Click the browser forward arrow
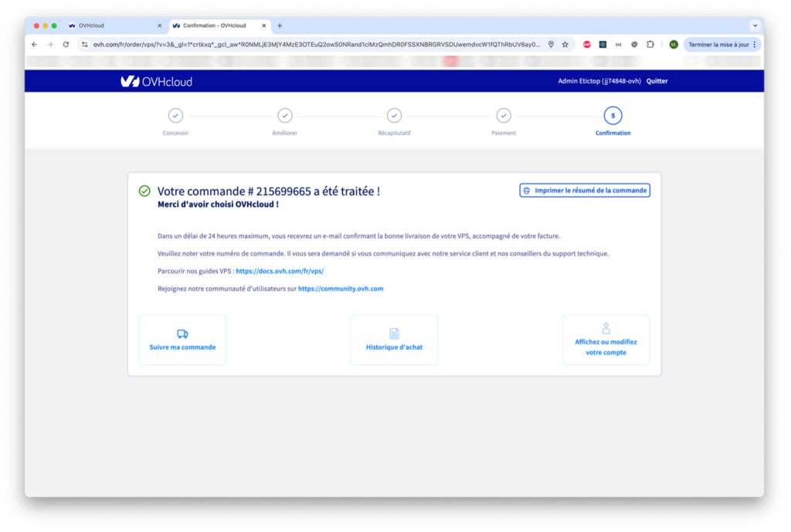Viewport: 791px width, 532px height. [x=50, y=44]
